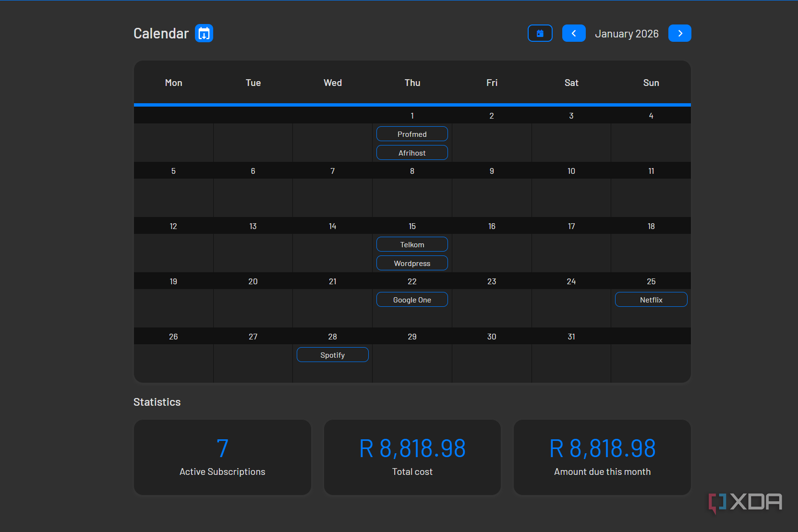This screenshot has width=798, height=532.
Task: Click the Mon column header
Action: (x=174, y=83)
